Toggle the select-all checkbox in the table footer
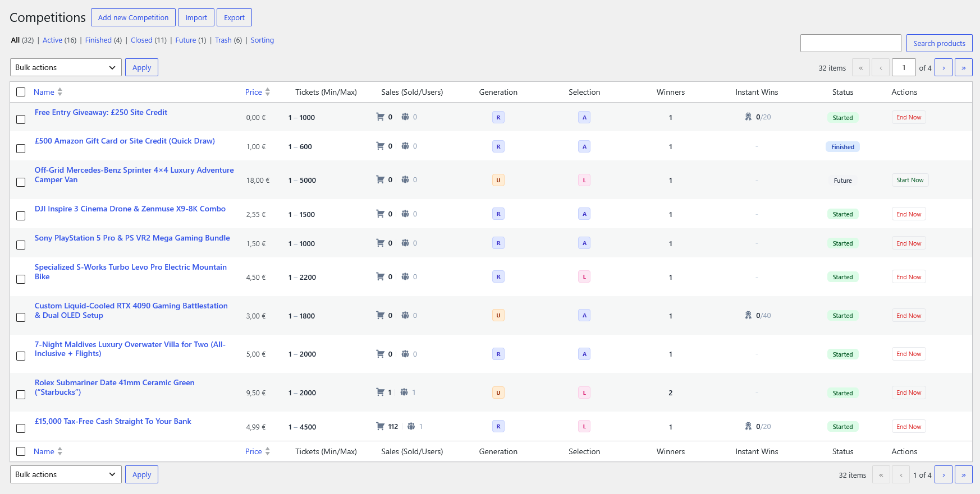980x494 pixels. [21, 451]
